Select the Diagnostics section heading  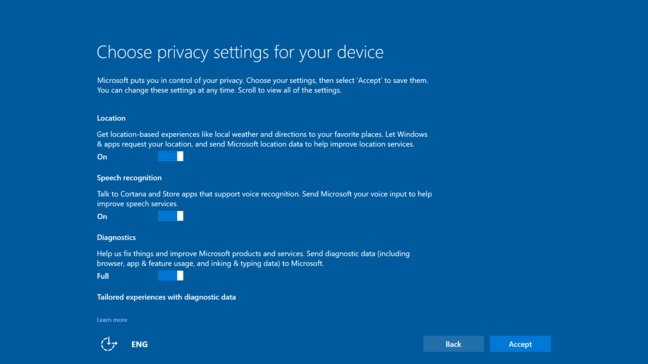(x=116, y=238)
